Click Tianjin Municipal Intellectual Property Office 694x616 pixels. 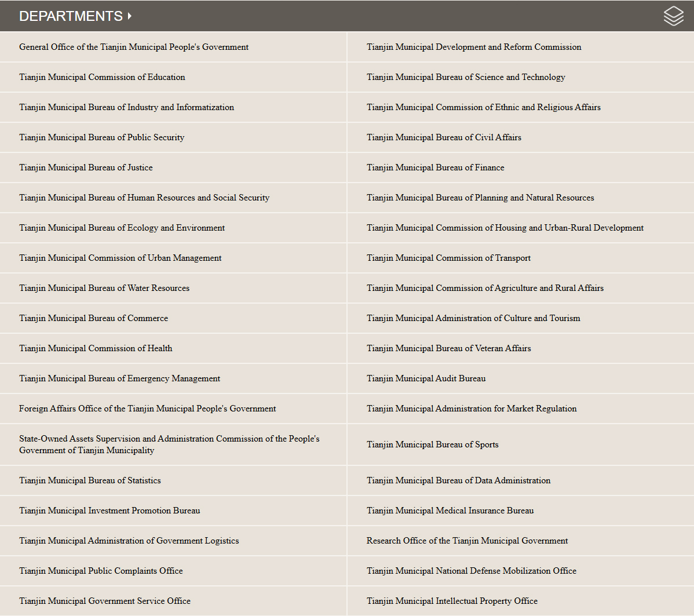[x=452, y=601]
